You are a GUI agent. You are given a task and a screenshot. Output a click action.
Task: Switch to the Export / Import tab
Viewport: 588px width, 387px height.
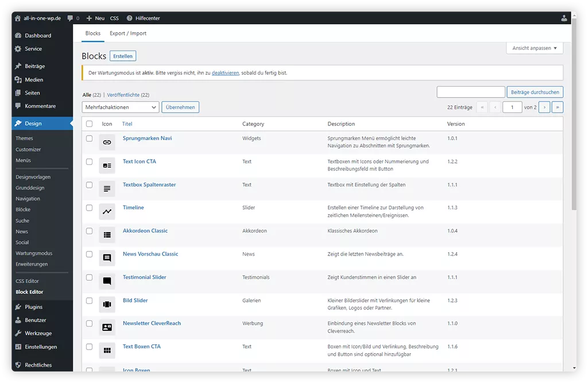click(x=128, y=33)
